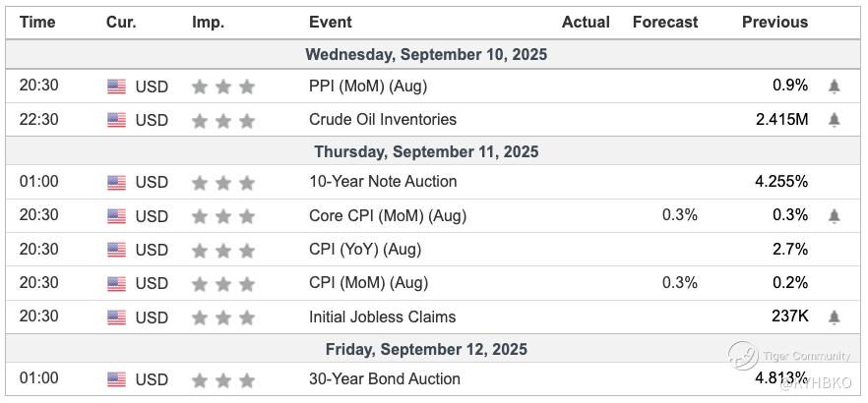This screenshot has height=403, width=868.
Task: Open the PPI (MoM) (Aug) event
Action: click(368, 86)
